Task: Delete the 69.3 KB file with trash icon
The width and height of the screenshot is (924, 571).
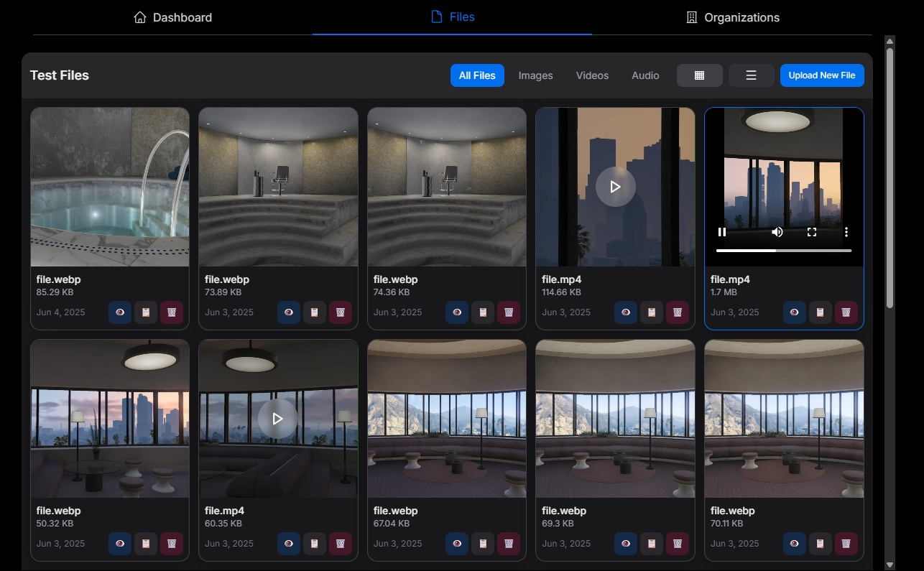Action: 678,544
